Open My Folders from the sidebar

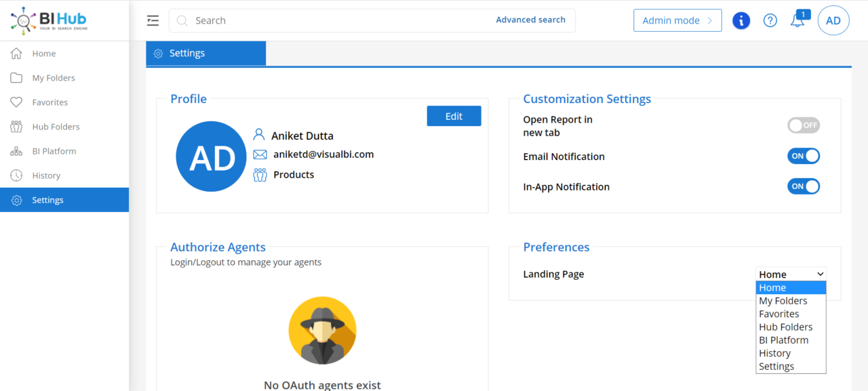pyautogui.click(x=64, y=78)
